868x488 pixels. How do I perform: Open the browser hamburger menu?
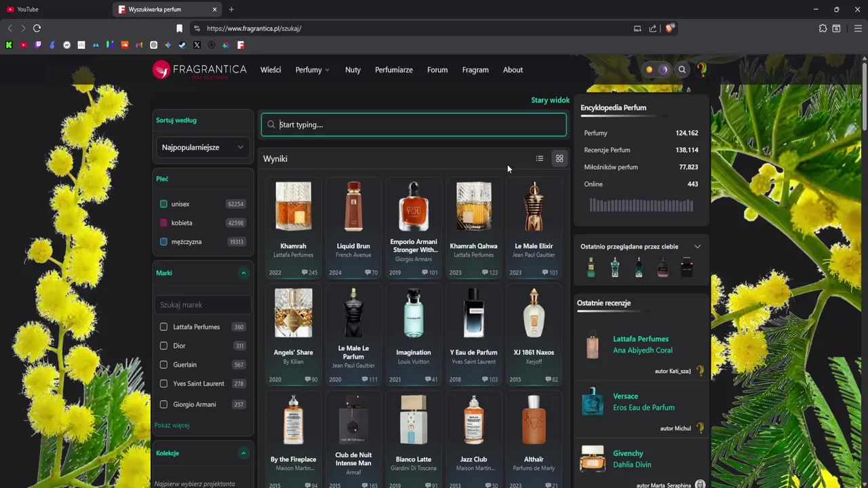[858, 28]
